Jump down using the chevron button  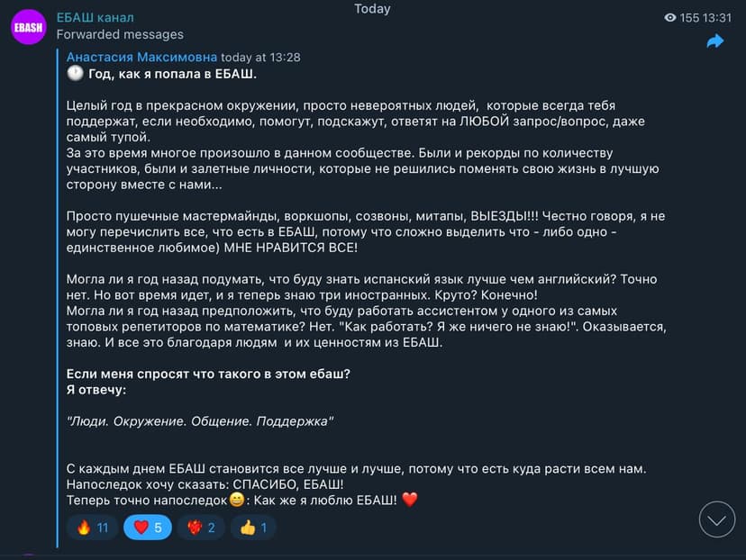(x=716, y=519)
